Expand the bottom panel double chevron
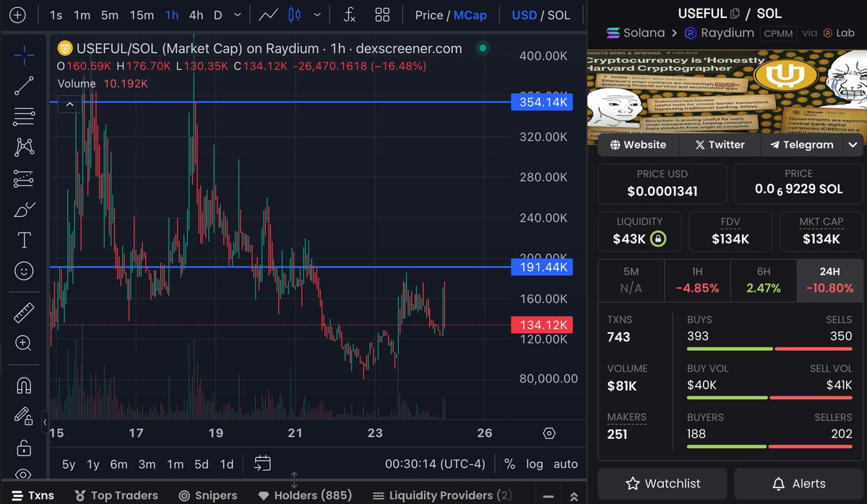Image resolution: width=867 pixels, height=504 pixels. [x=574, y=496]
